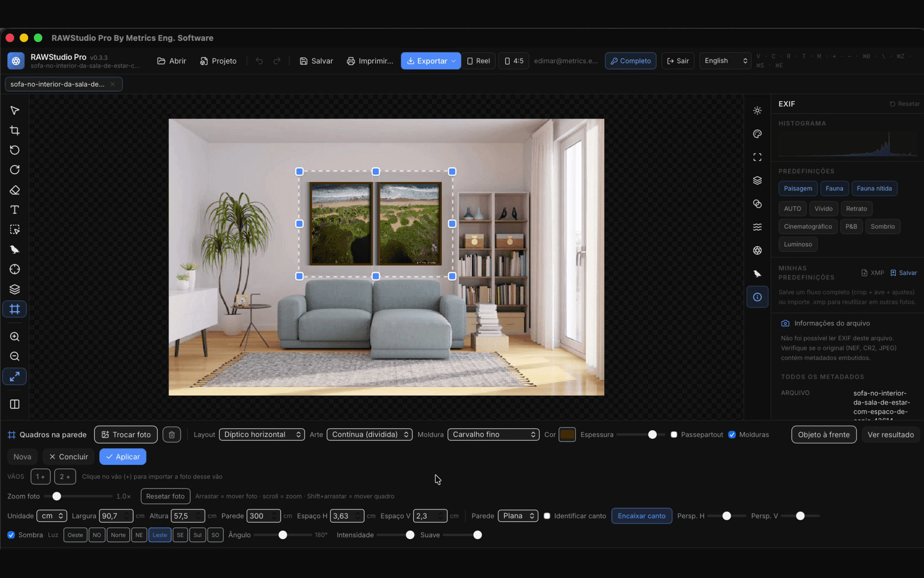Close the sofa-no-interior tab
The width and height of the screenshot is (924, 578).
[x=113, y=84]
